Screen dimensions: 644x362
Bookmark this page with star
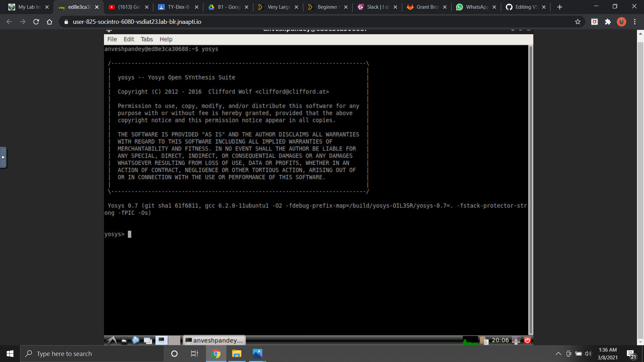578,22
